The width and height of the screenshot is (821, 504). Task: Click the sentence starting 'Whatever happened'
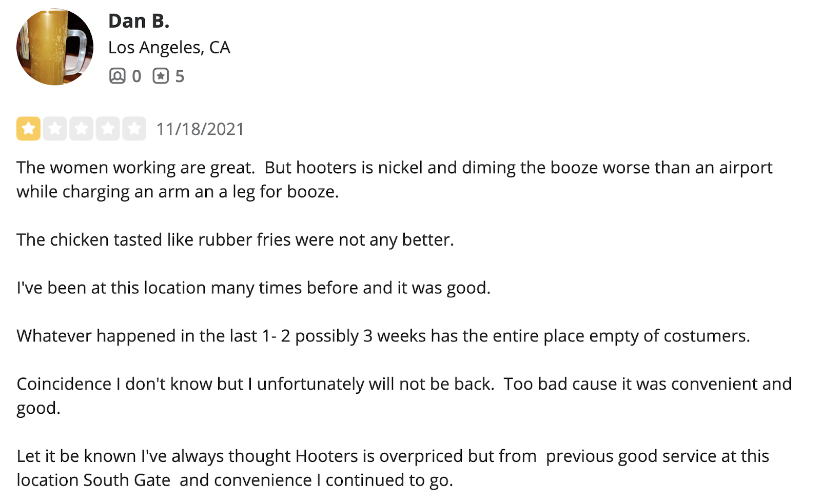coord(383,336)
